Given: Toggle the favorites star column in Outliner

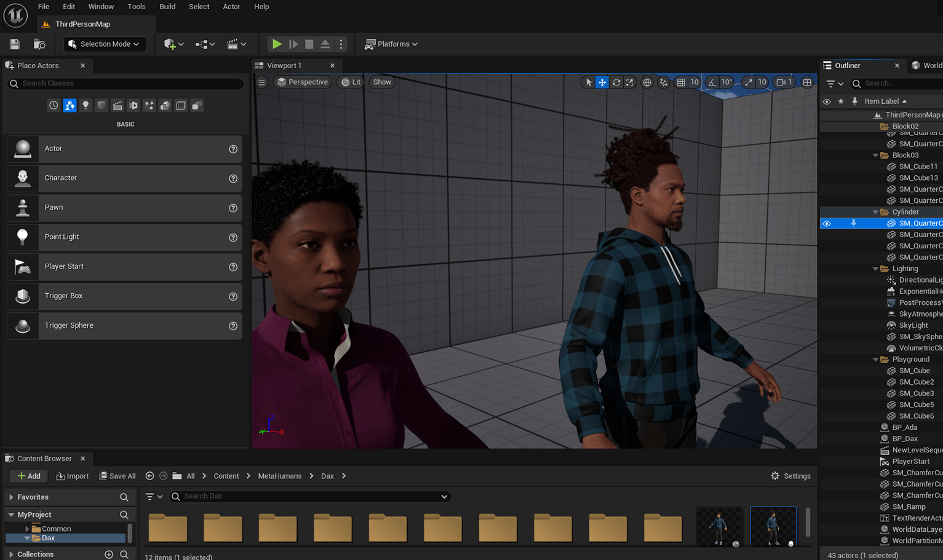Looking at the screenshot, I should [x=841, y=101].
